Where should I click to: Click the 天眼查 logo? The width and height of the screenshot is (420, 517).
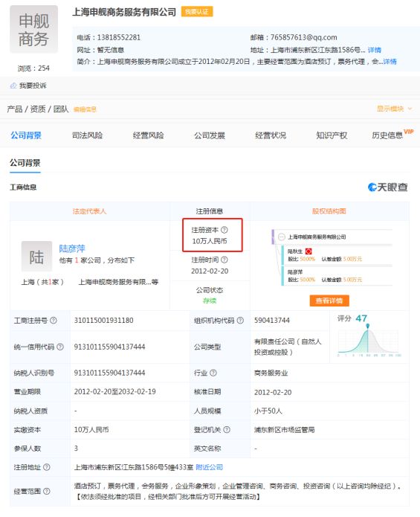[x=388, y=187]
